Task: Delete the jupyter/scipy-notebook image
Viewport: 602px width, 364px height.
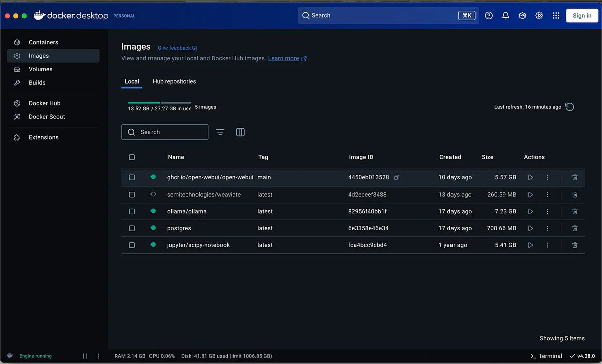Action: (x=575, y=245)
